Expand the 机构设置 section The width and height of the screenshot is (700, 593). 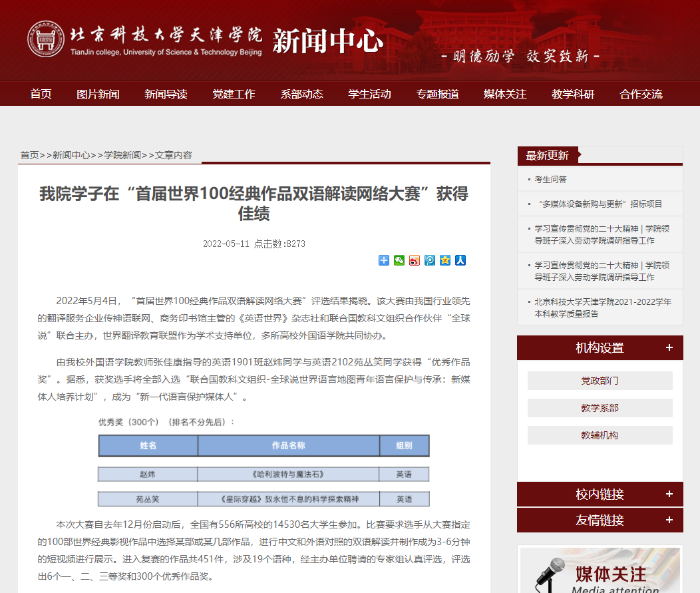669,347
